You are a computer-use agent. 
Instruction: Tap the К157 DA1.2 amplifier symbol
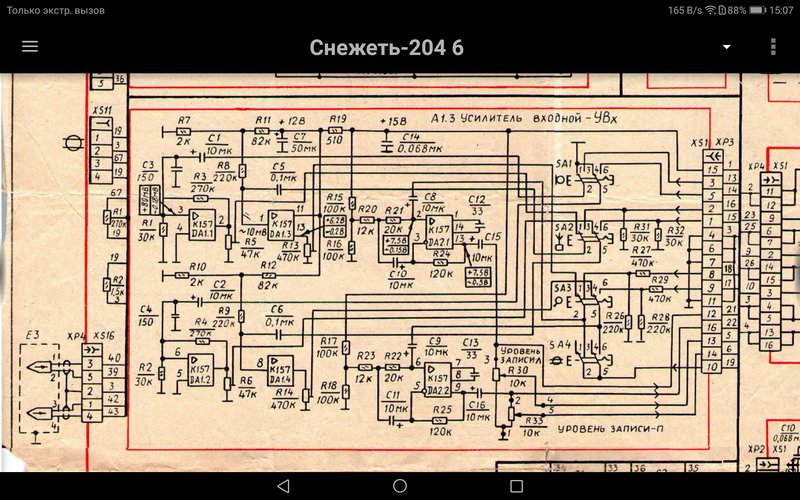[200, 369]
